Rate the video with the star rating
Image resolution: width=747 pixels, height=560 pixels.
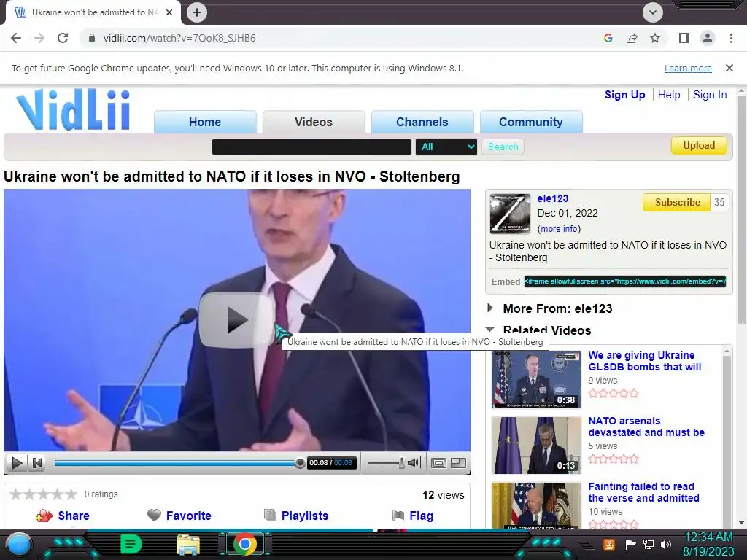tap(43, 494)
